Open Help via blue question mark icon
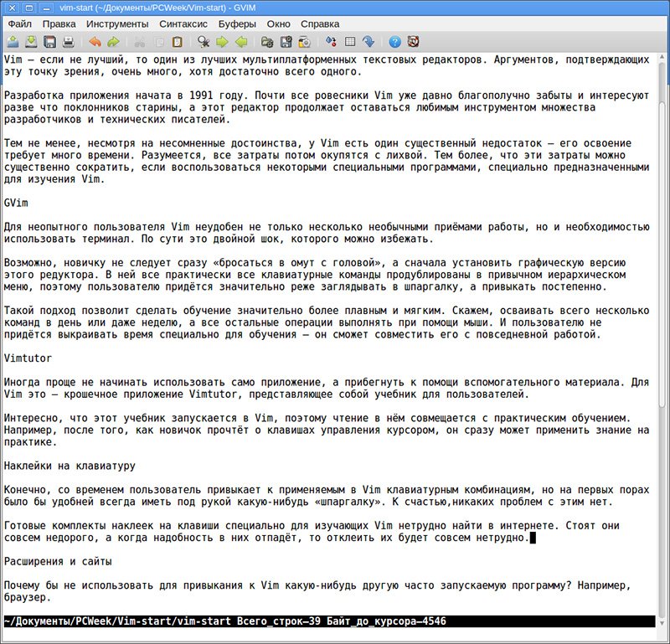The height and width of the screenshot is (644, 670). (394, 42)
